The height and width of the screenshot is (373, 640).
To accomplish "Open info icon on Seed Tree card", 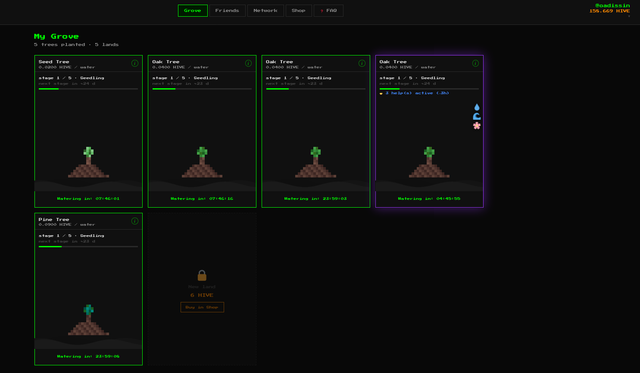I will [x=135, y=63].
